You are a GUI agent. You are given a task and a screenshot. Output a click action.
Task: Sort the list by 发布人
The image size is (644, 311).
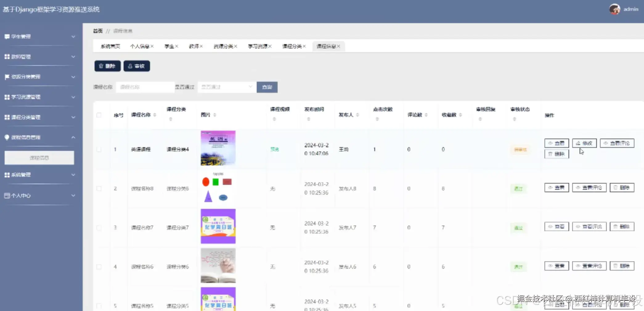click(x=357, y=115)
